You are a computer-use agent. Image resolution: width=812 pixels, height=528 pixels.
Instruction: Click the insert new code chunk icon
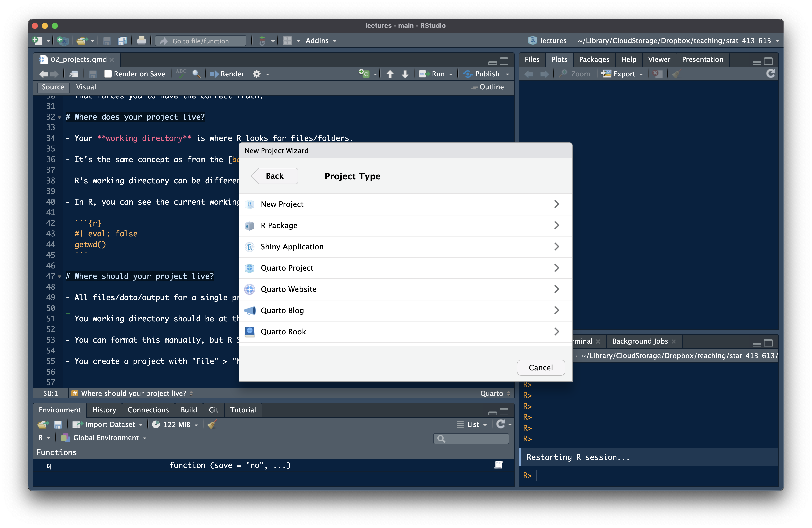(x=364, y=74)
